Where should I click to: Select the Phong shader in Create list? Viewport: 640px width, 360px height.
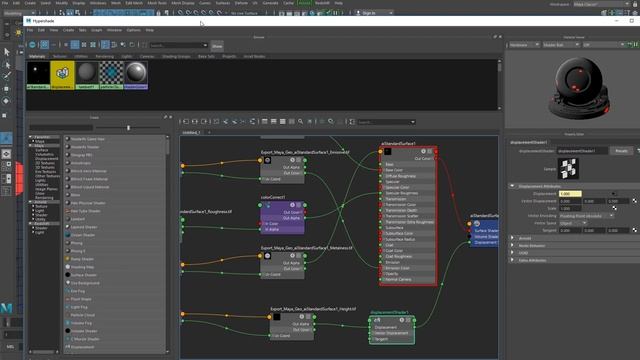76,243
